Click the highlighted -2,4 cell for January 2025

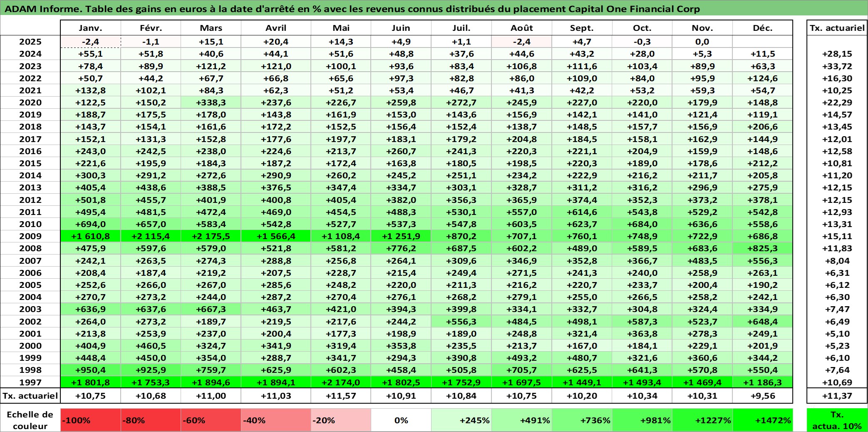[91, 42]
